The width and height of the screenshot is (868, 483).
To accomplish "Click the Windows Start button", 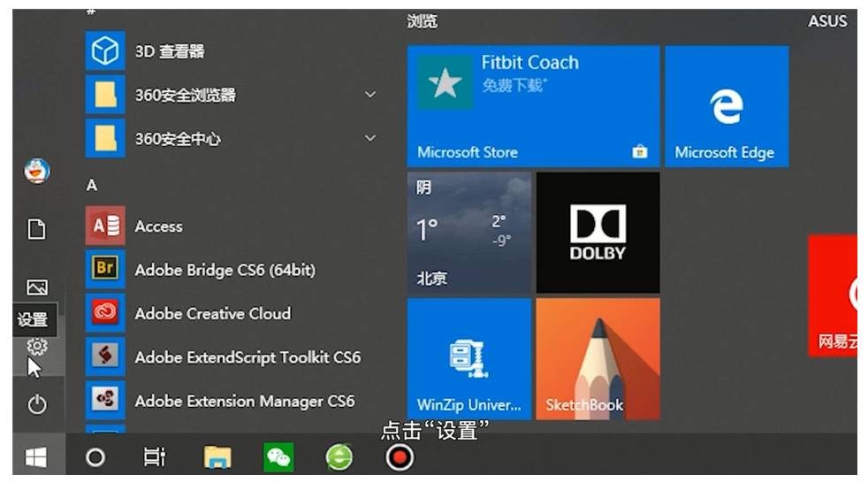I will 36,457.
